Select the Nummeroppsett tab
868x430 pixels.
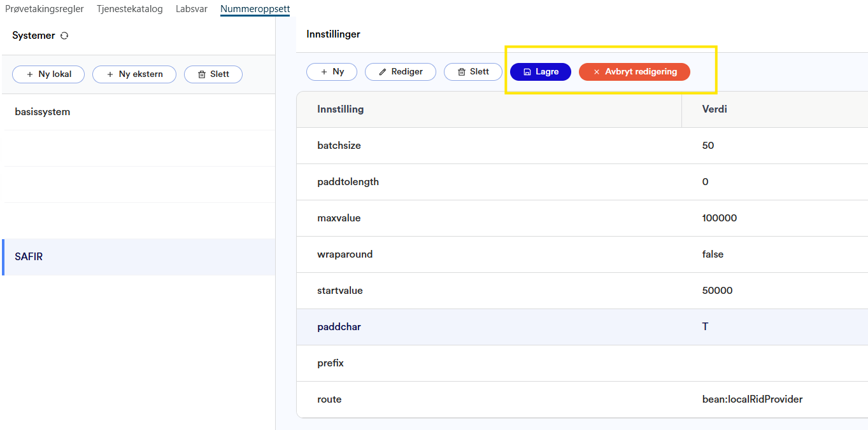tap(255, 9)
